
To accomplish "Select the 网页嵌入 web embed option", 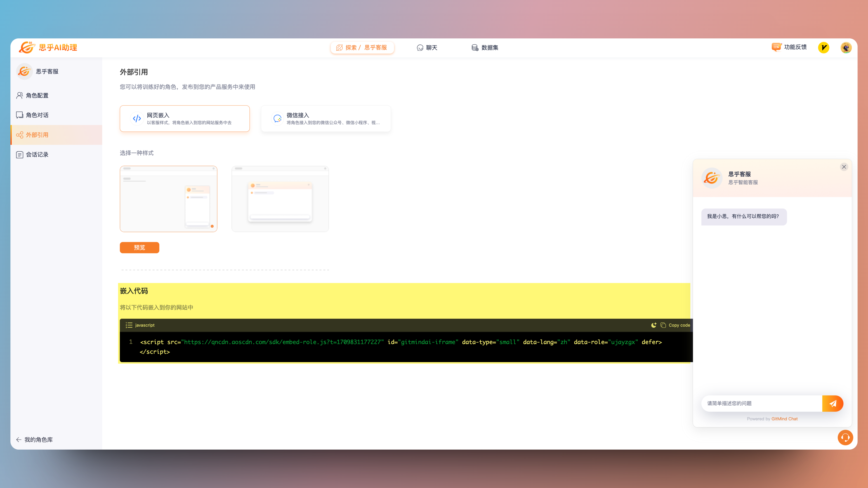I will 185,119.
